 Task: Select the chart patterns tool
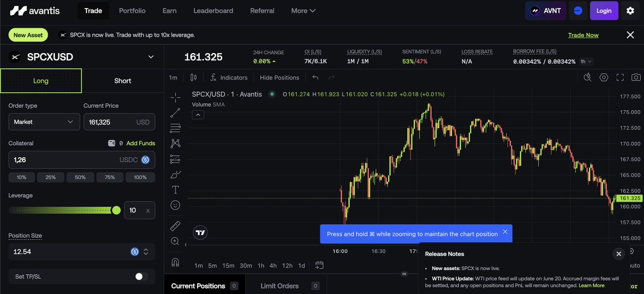[175, 144]
